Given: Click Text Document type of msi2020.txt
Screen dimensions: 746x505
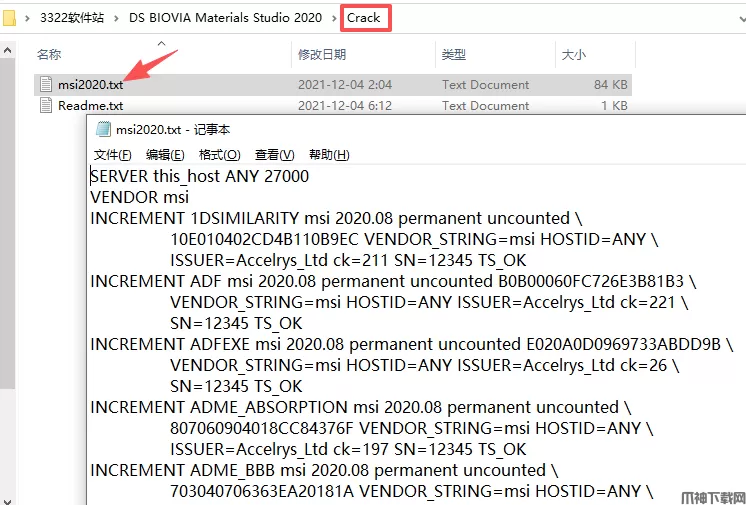Looking at the screenshot, I should click(485, 85).
